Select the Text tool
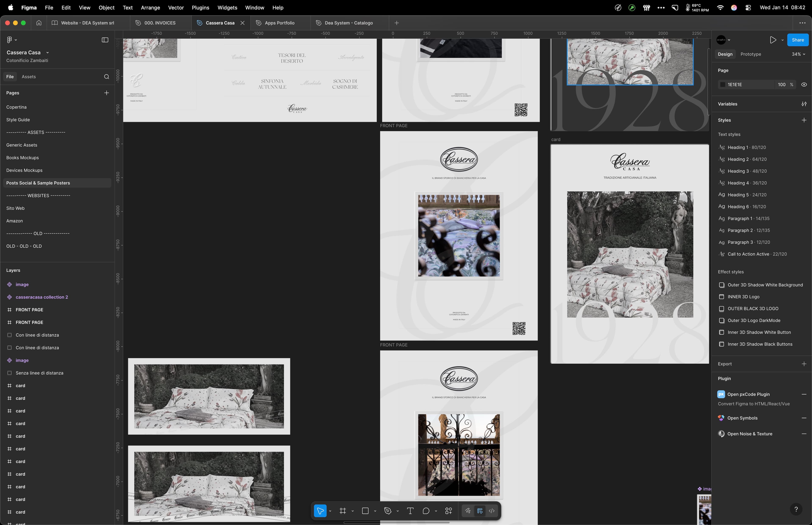 click(410, 511)
